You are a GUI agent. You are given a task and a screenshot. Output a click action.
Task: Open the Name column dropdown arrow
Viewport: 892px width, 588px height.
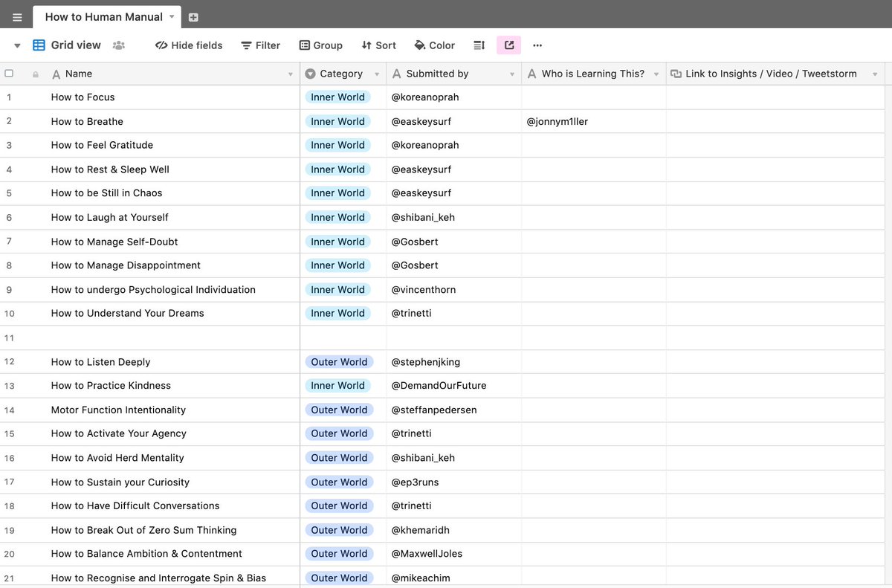pos(291,74)
